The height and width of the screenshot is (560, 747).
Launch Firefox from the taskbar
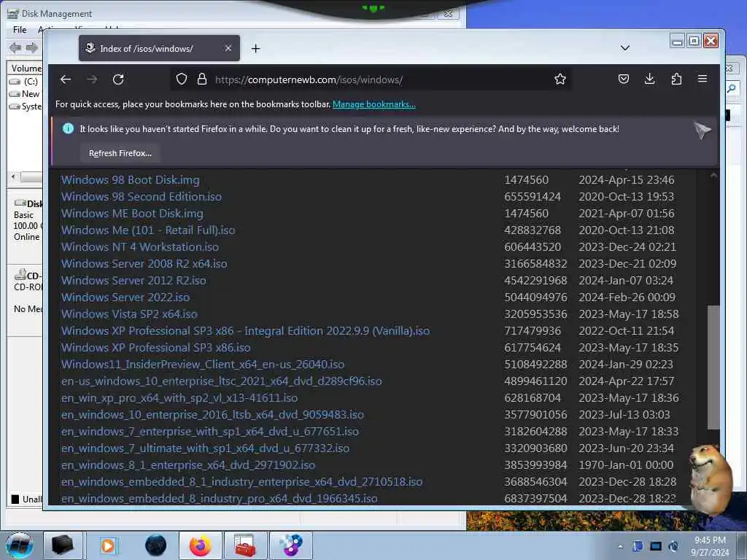coord(201,545)
